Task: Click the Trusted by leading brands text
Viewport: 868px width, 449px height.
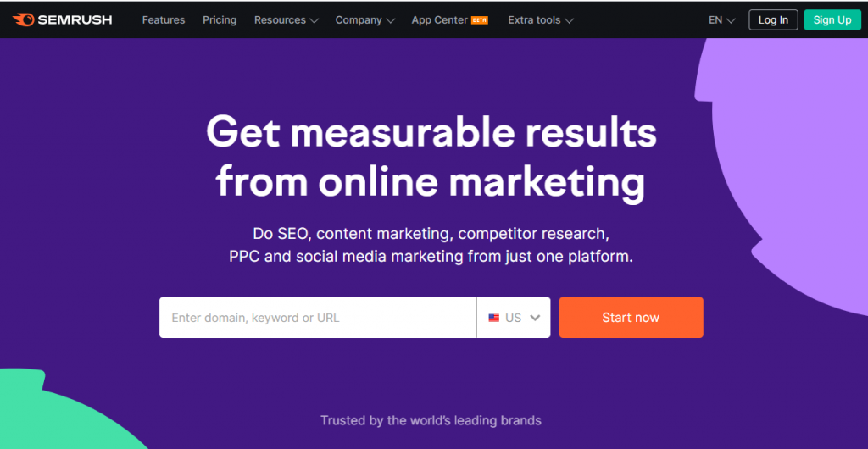Action: coord(431,420)
